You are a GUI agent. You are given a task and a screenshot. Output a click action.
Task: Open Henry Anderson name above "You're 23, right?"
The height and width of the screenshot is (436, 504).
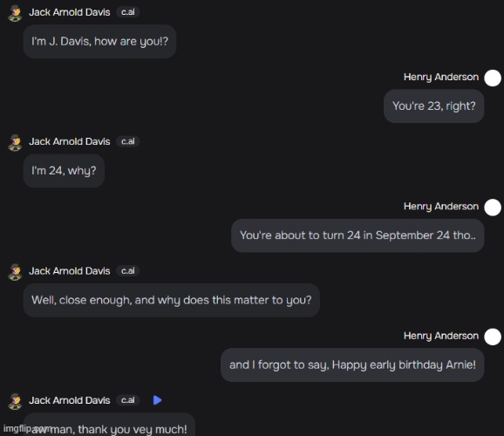441,77
